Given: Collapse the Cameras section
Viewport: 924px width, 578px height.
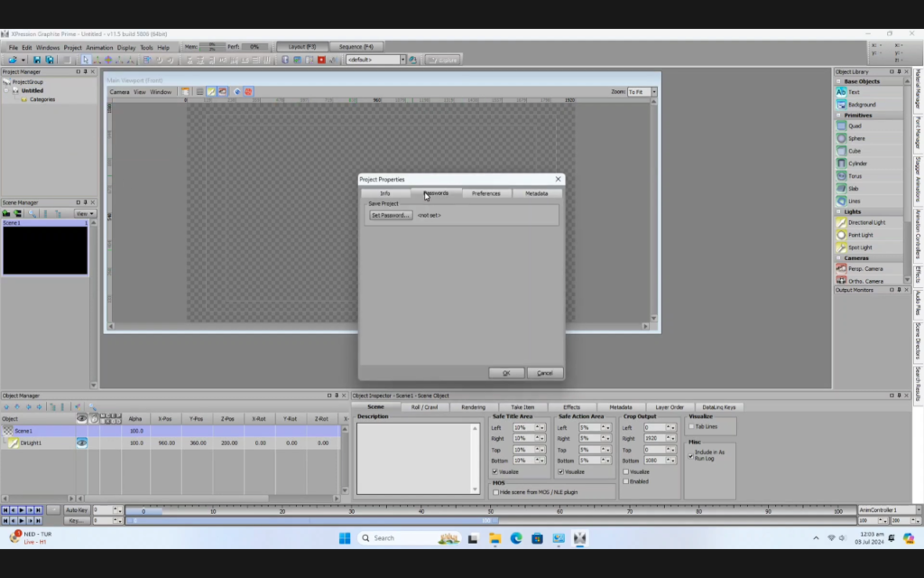Looking at the screenshot, I should [838, 258].
